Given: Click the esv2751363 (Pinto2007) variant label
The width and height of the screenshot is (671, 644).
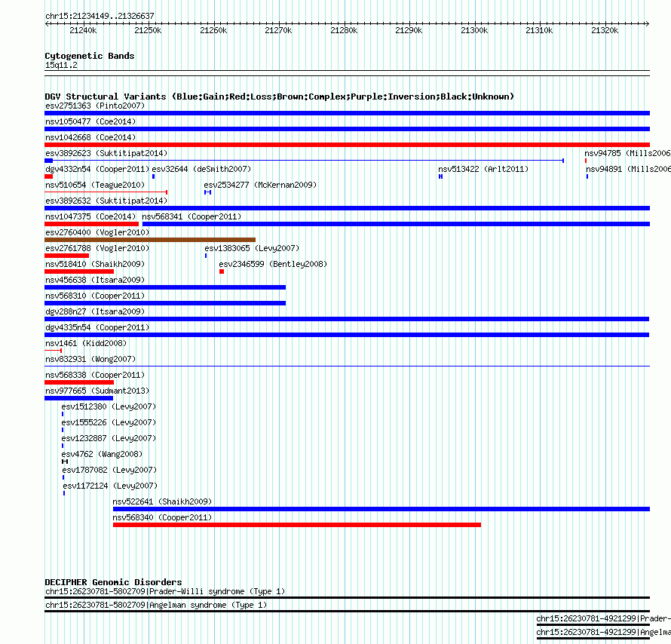Looking at the screenshot, I should coord(95,106).
